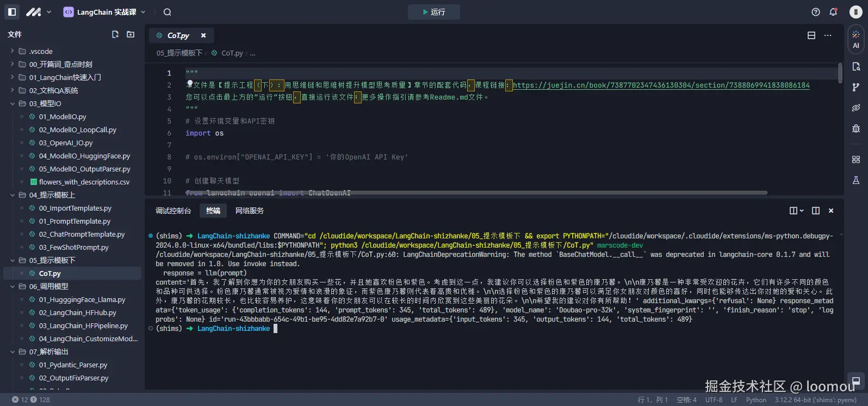Open the search magnifier icon in top bar
This screenshot has width=868, height=406.
(168, 12)
